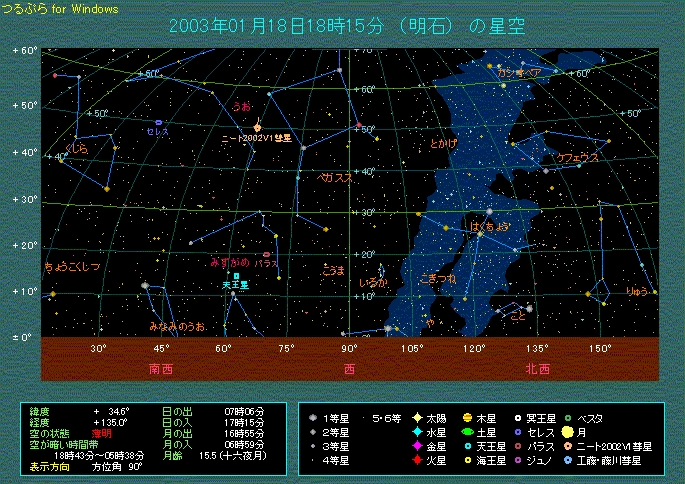Click the date and time title text
The image size is (685, 484).
350,26
